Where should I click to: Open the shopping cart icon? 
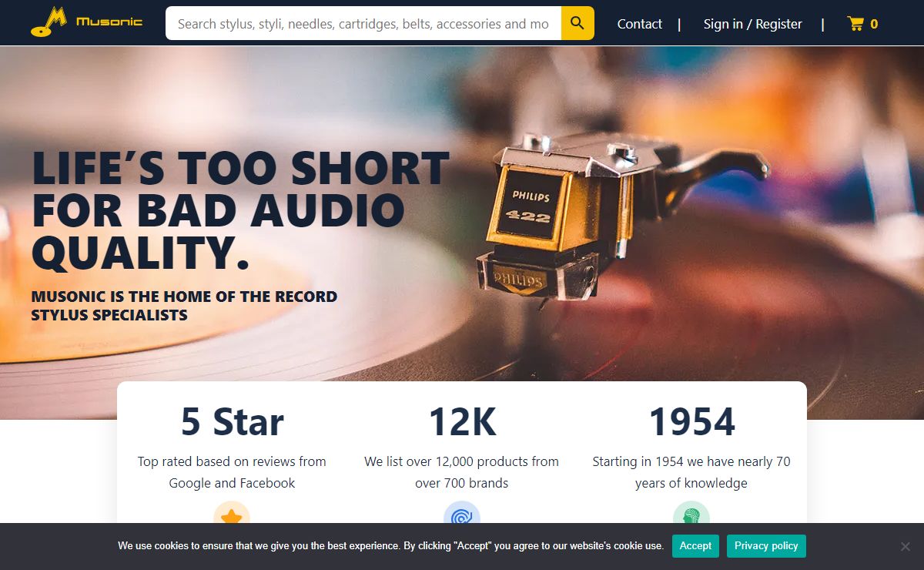tap(855, 24)
